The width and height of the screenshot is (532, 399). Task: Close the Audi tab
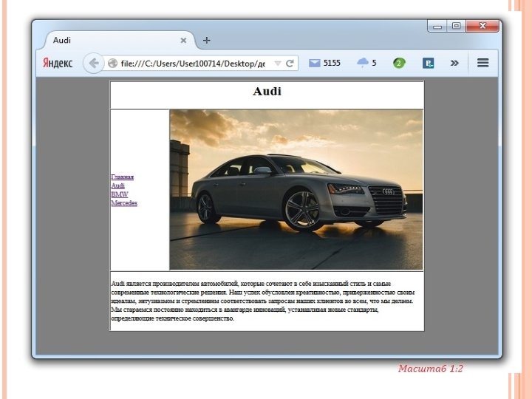click(x=183, y=41)
